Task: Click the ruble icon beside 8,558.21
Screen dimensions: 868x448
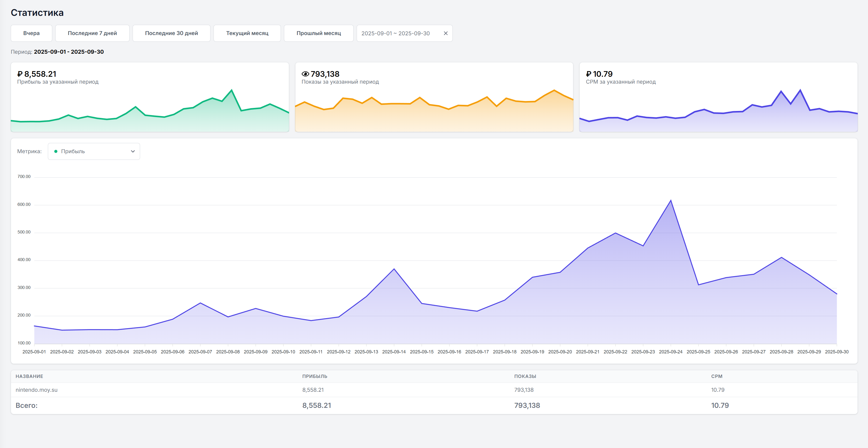Action: point(20,74)
